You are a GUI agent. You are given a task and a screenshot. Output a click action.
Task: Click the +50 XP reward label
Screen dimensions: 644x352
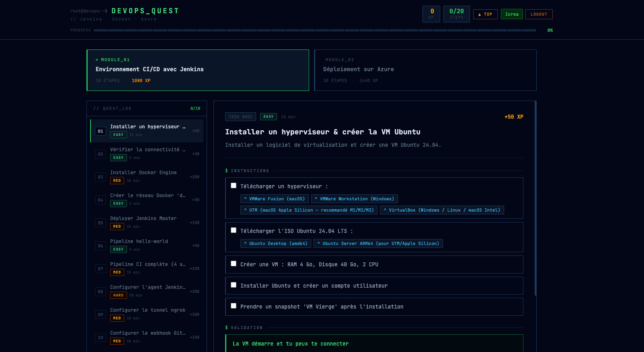click(514, 117)
